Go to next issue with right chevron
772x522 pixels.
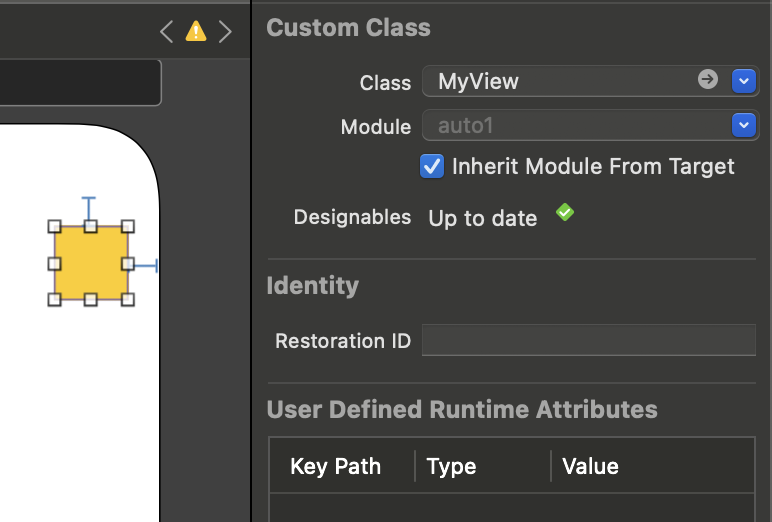[225, 31]
